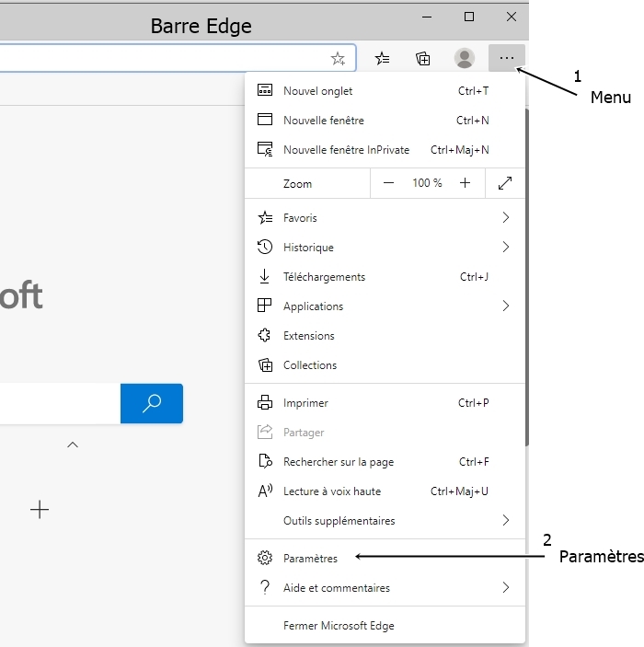Image resolution: width=644 pixels, height=647 pixels.
Task: Enter full screen with the zoom arrows icon
Action: (505, 183)
